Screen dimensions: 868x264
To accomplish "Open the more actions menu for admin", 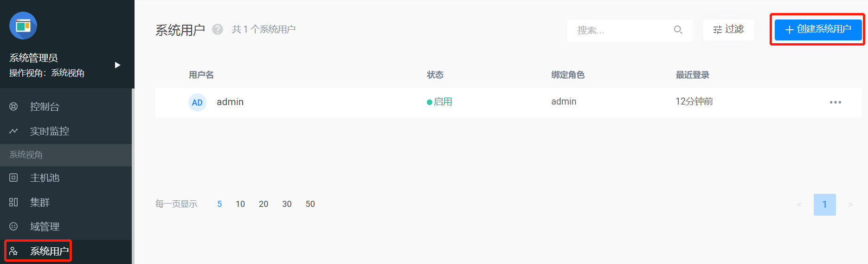I will tap(835, 102).
